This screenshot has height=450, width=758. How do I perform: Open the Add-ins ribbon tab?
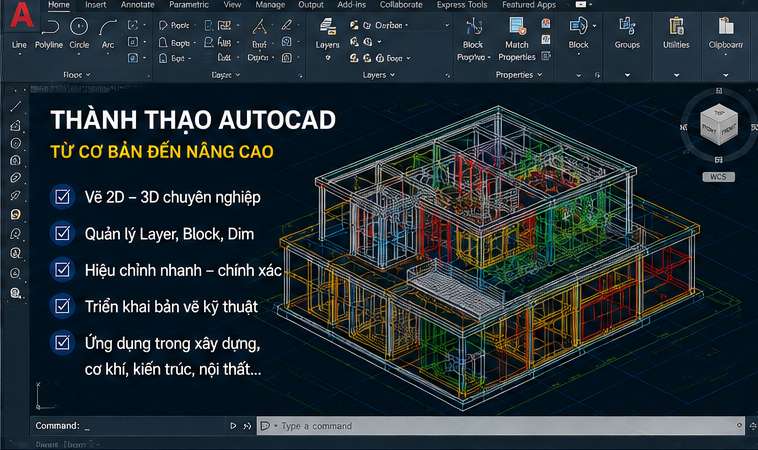click(x=351, y=5)
